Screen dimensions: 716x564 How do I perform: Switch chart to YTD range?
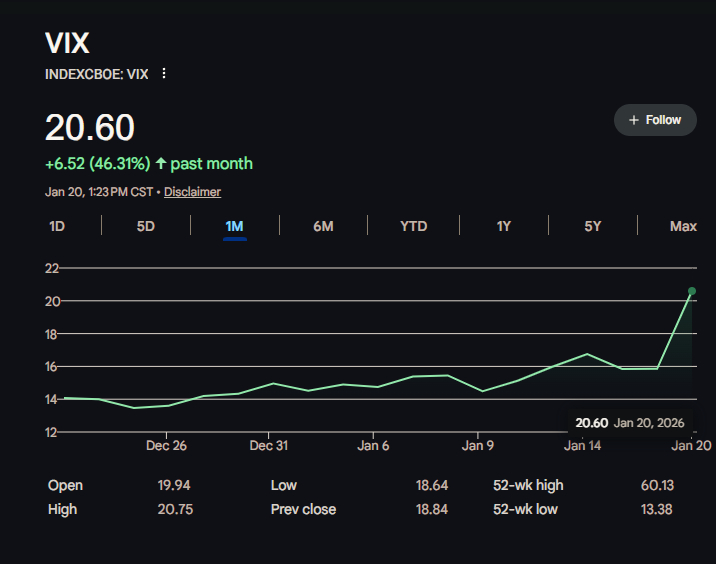[413, 226]
